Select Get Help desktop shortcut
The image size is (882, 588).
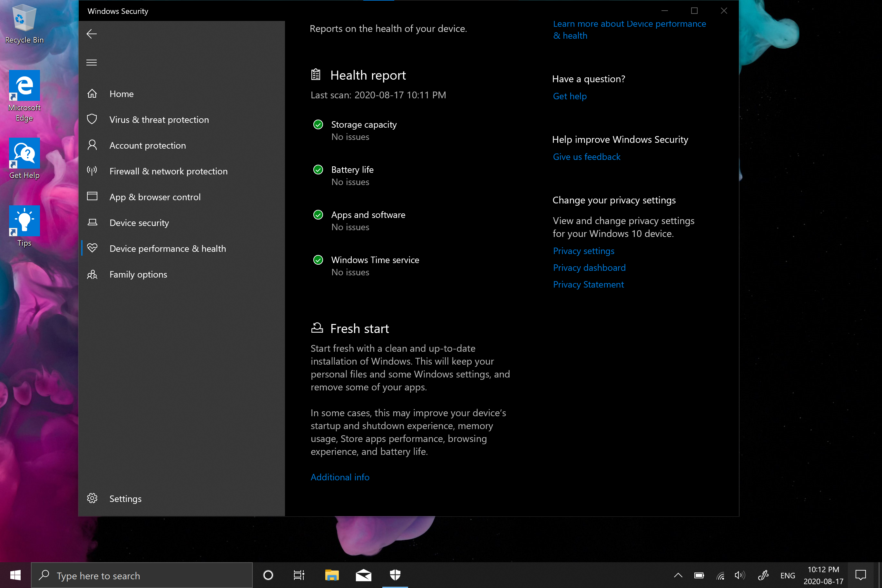(x=24, y=158)
